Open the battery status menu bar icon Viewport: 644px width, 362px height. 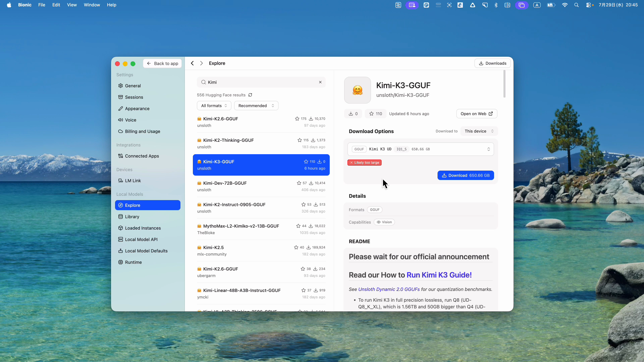[x=551, y=5]
